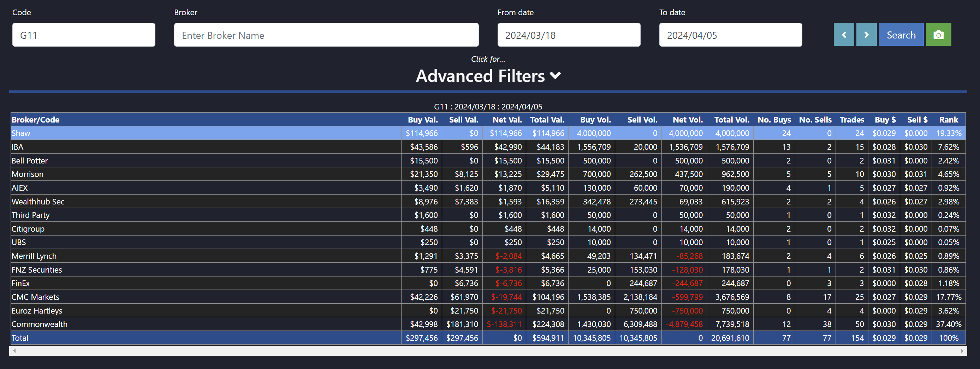The height and width of the screenshot is (369, 980).
Task: Click the table title G11 : 2024/03/18 : 2024/04/05
Action: pos(488,107)
